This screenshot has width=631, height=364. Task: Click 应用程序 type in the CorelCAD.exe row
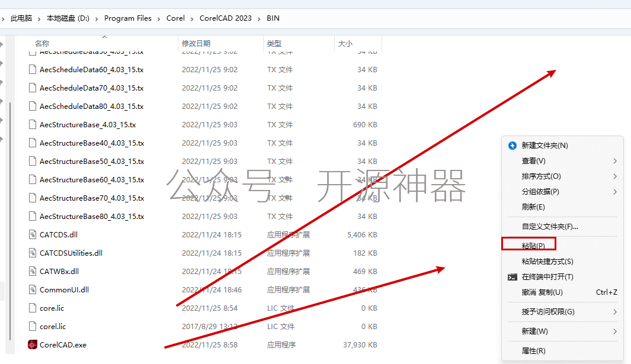281,344
